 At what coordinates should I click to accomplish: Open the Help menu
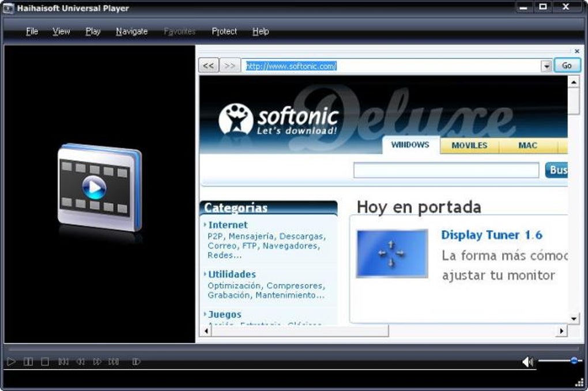[x=261, y=32]
